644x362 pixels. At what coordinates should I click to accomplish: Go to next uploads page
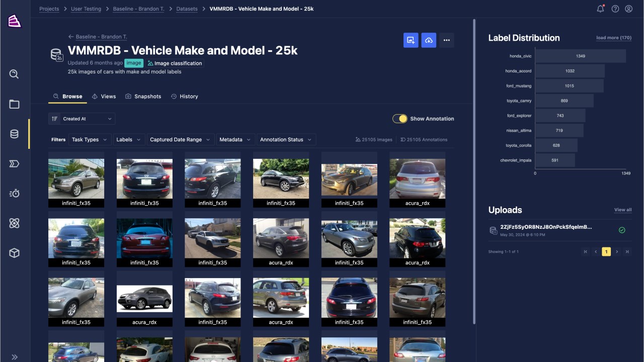tap(617, 251)
